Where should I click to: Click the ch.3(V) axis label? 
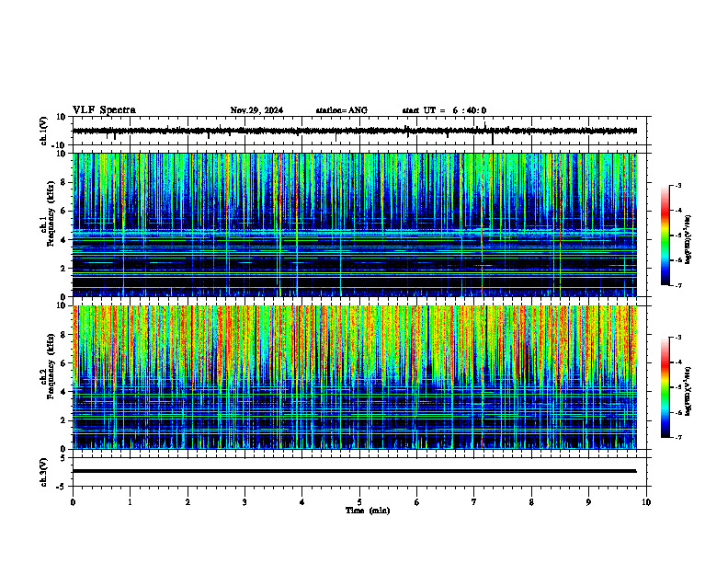(x=43, y=472)
